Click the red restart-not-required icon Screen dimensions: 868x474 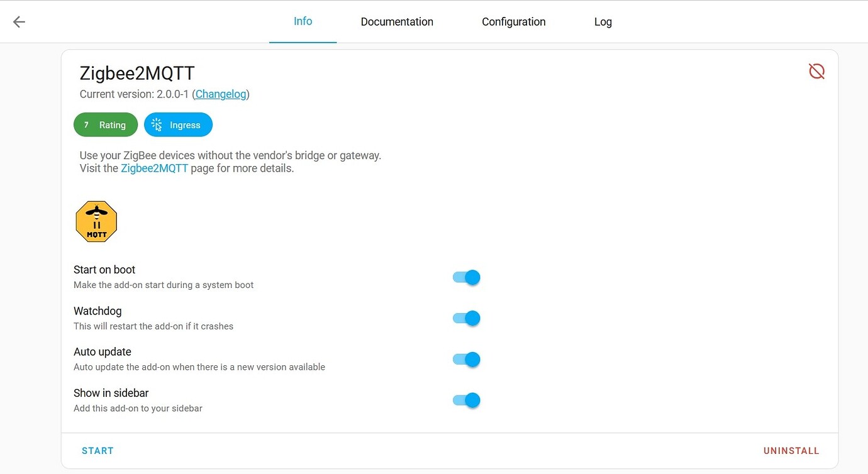click(x=816, y=71)
